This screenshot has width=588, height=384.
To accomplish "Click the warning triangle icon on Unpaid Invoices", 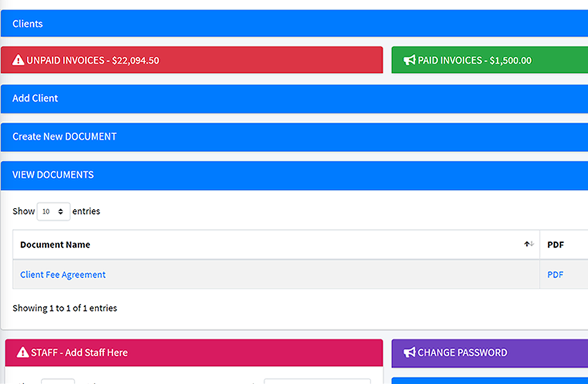I will (18, 60).
